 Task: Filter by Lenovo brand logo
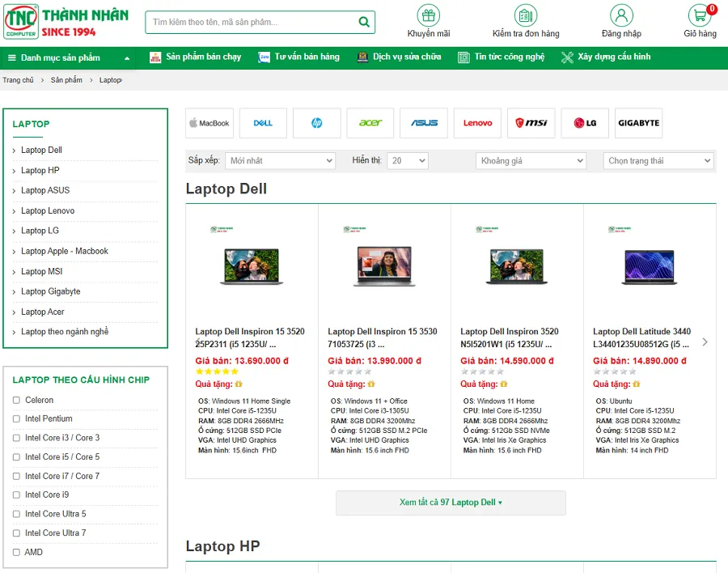tap(478, 123)
